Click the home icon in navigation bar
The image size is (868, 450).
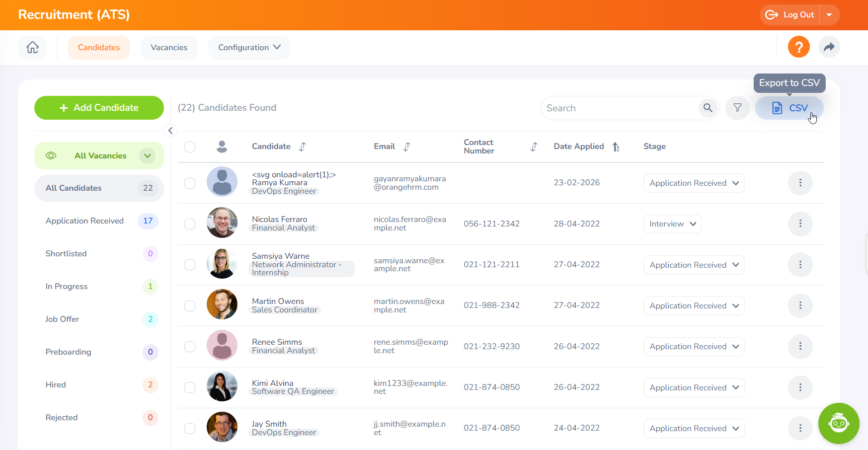pos(32,48)
